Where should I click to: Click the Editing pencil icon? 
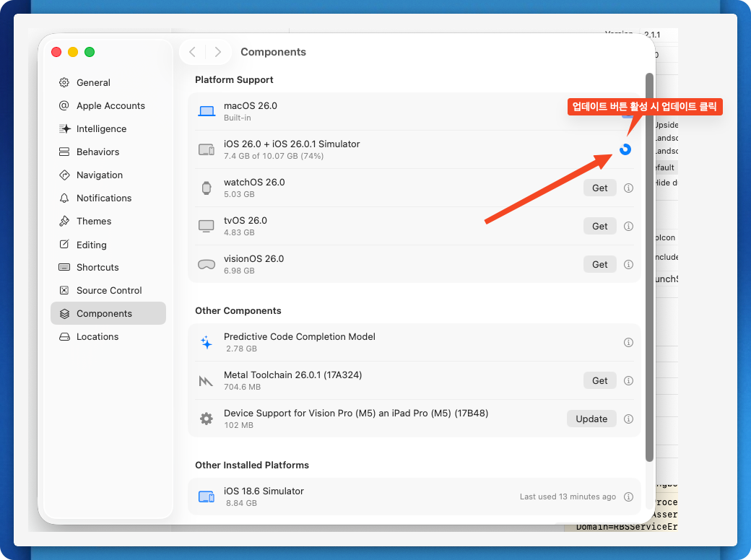[x=64, y=244]
